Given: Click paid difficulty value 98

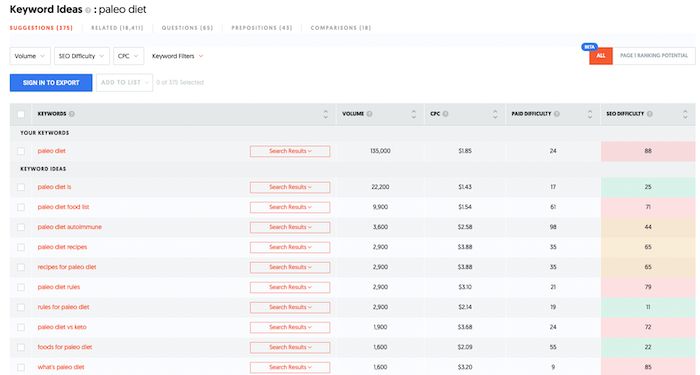Looking at the screenshot, I should click(553, 227).
